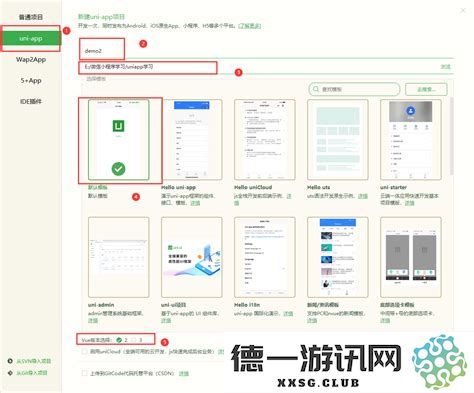Select the IDE插件 project type
This screenshot has height=393, width=474.
coord(31,101)
